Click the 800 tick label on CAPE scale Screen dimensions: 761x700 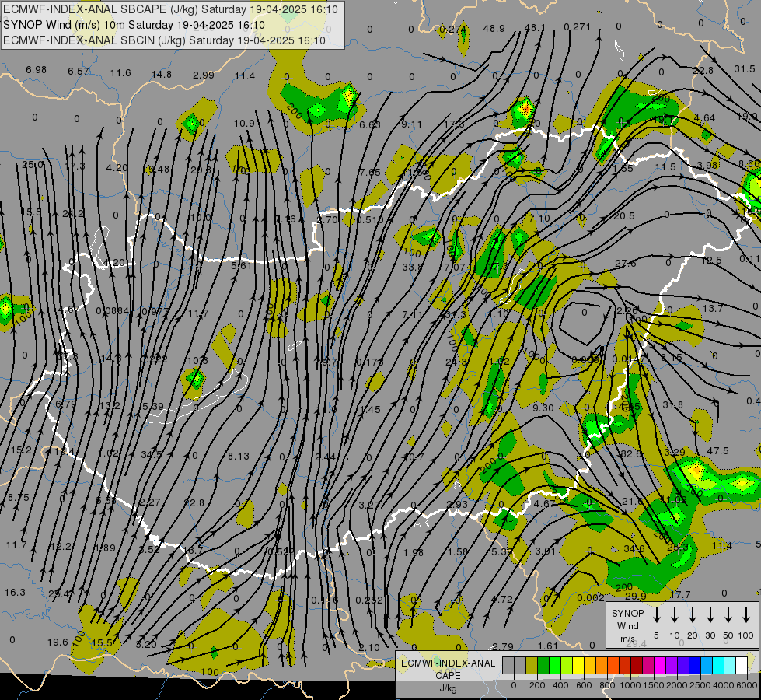point(607,685)
